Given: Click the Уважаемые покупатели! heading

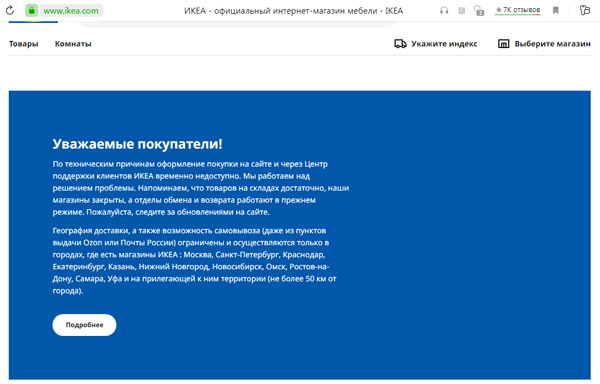Looking at the screenshot, I should point(137,144).
